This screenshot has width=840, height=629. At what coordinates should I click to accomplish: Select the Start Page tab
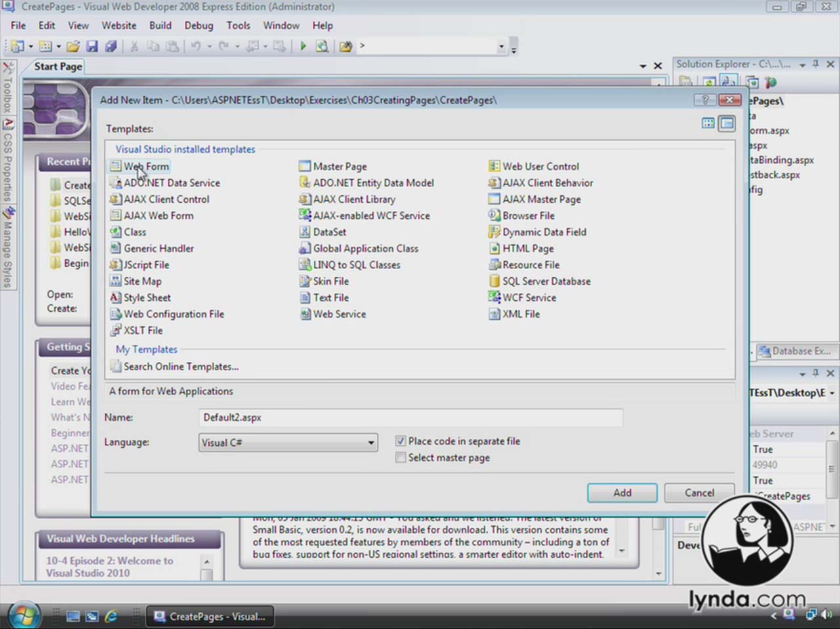pos(58,66)
